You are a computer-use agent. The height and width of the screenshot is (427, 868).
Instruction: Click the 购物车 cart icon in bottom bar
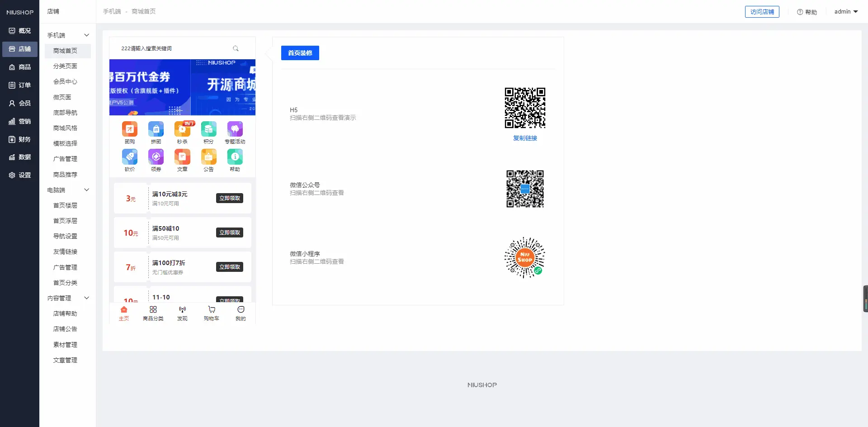211,310
